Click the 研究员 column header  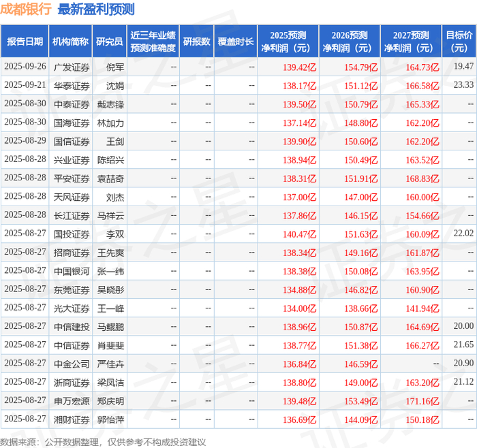click(x=109, y=42)
